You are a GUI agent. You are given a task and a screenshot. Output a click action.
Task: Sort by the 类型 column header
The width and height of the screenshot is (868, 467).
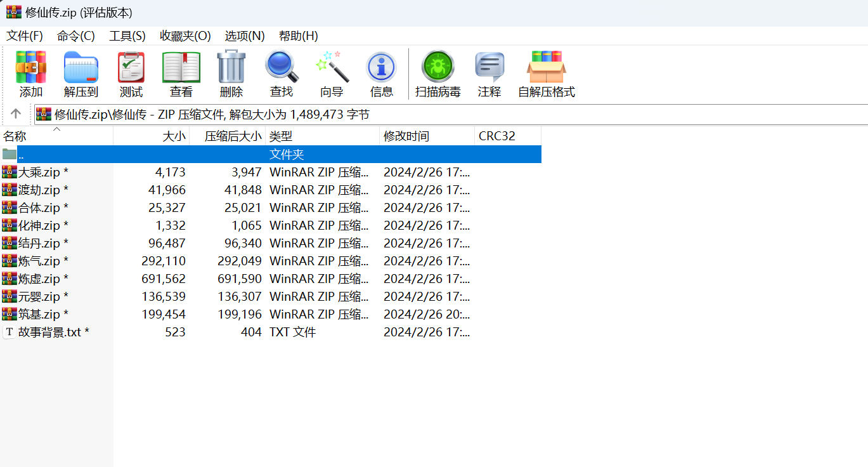point(323,136)
